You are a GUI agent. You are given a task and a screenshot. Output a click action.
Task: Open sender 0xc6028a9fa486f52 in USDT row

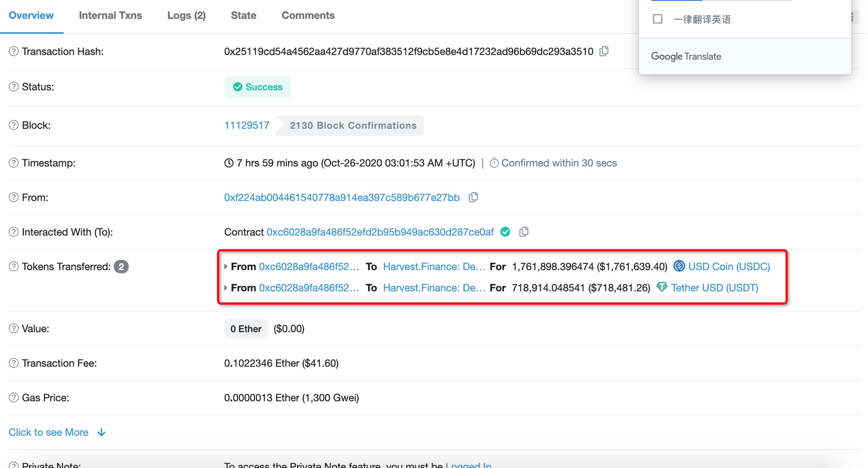(x=309, y=288)
